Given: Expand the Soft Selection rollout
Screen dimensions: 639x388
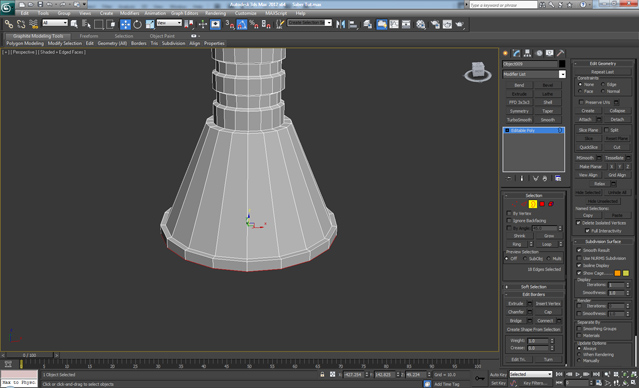Looking at the screenshot, I should 533,287.
